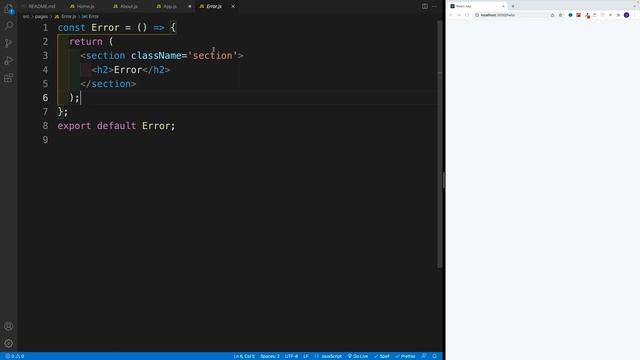Switch to the README.md tab

click(x=41, y=6)
